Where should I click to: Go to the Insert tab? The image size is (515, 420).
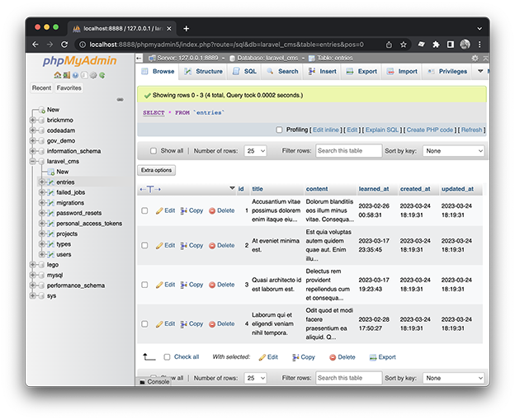pyautogui.click(x=322, y=72)
